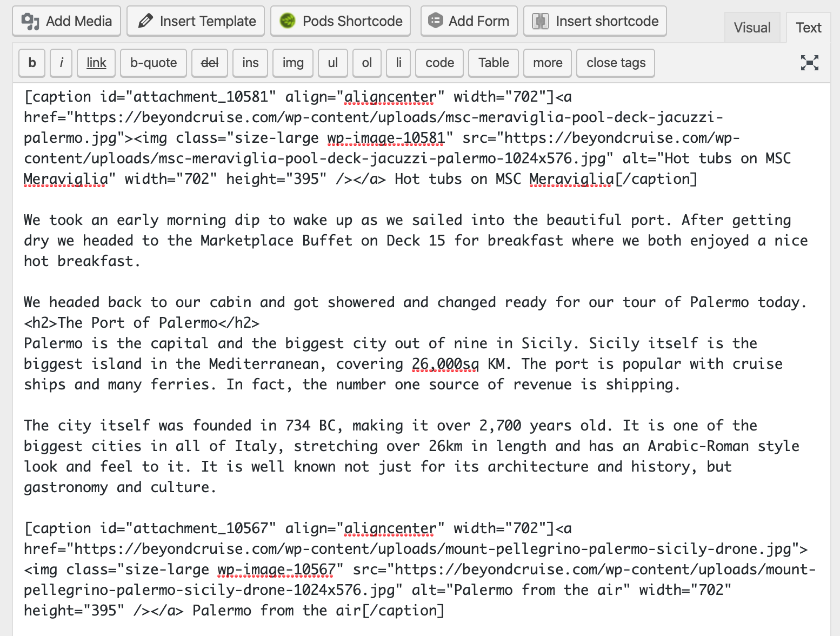Insert an unordered list with ul

click(x=332, y=63)
